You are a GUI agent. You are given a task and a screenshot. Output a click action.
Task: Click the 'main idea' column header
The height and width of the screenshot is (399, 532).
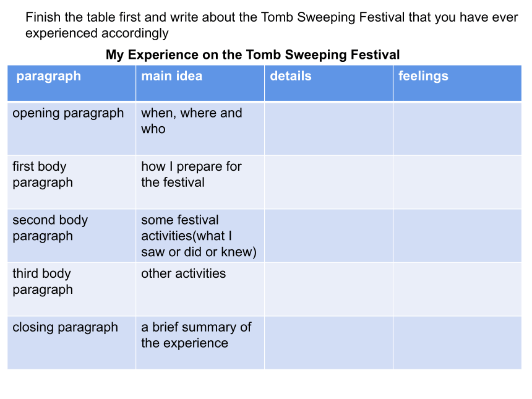click(200, 83)
